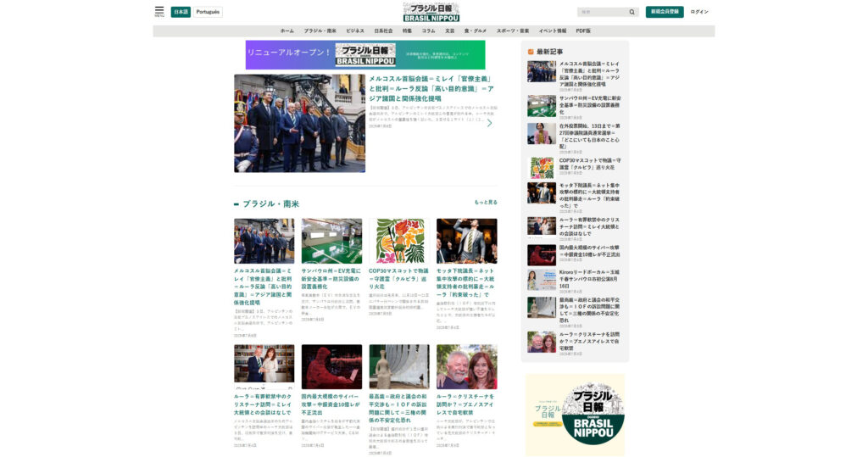Open the ログイン login link
Screen dimensions: 868x457
(x=699, y=12)
